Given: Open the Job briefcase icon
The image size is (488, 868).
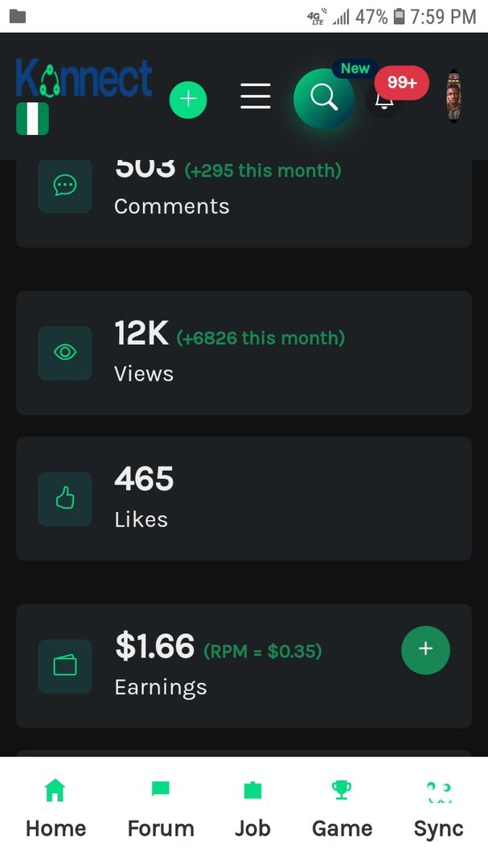Looking at the screenshot, I should (252, 790).
